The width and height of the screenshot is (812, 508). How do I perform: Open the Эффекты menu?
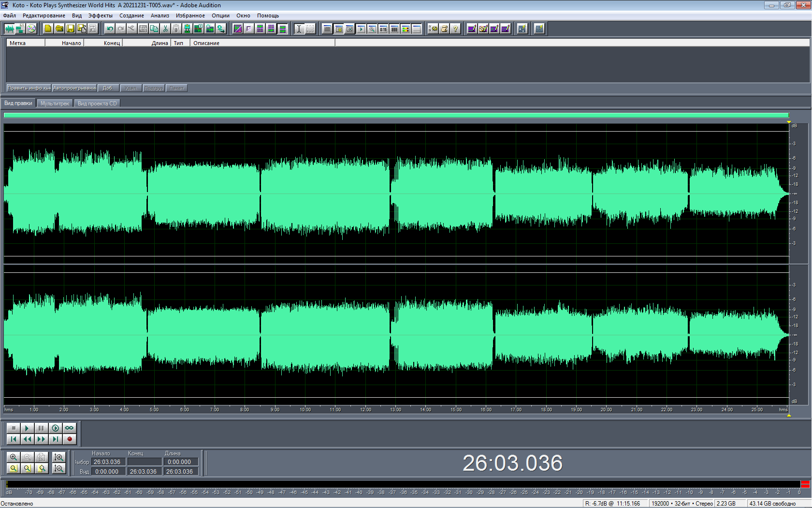tap(100, 15)
